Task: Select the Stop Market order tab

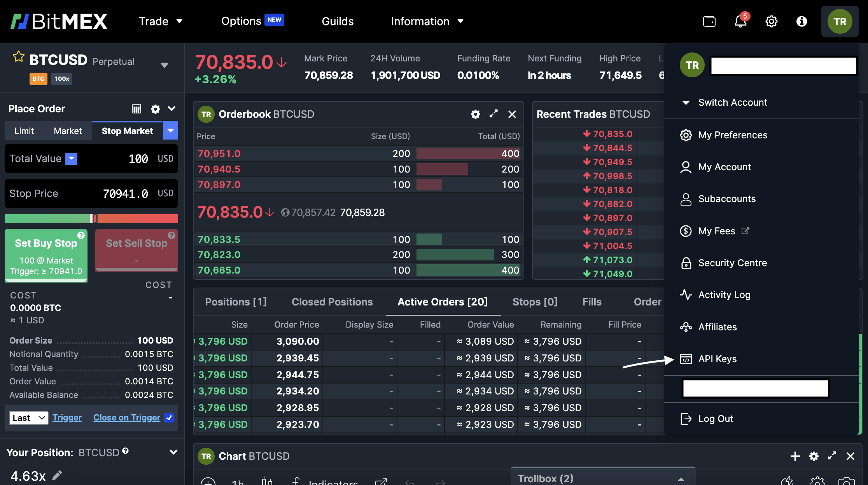Action: [127, 131]
